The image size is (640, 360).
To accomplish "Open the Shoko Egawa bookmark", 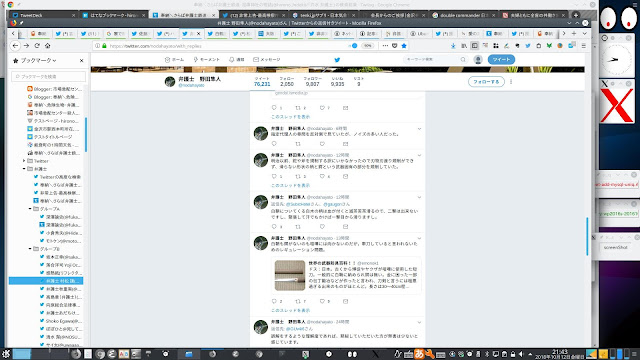I will click(60, 321).
